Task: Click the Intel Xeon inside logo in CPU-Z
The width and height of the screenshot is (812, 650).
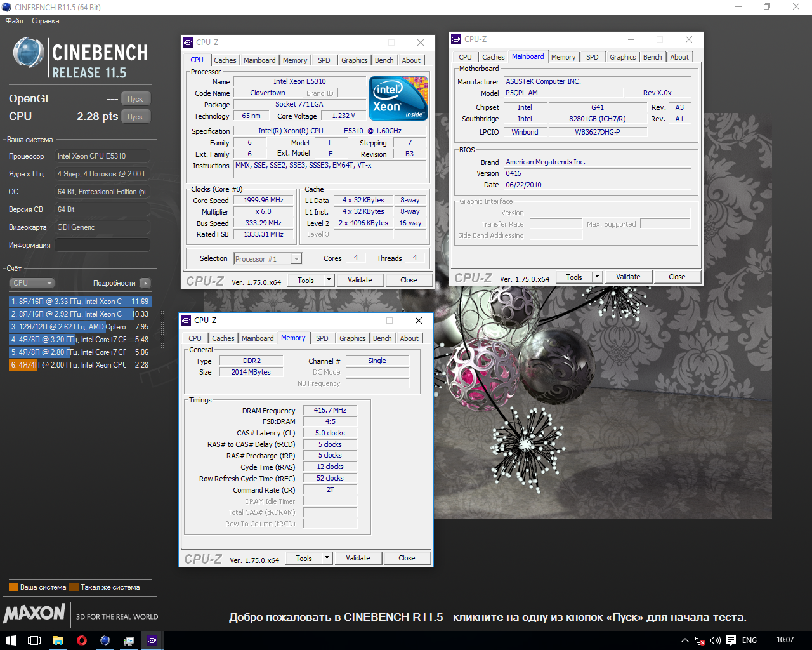Action: click(x=398, y=98)
